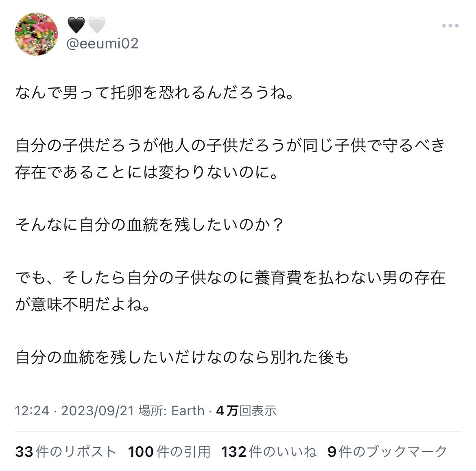Click the line ending が意味不明だよね。
This screenshot has width=476, height=471.
83,304
